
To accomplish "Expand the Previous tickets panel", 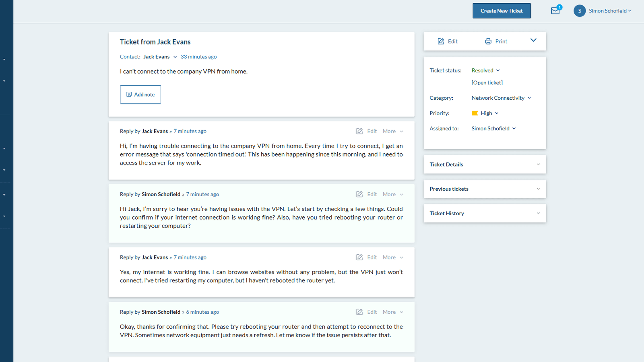I will tap(485, 189).
